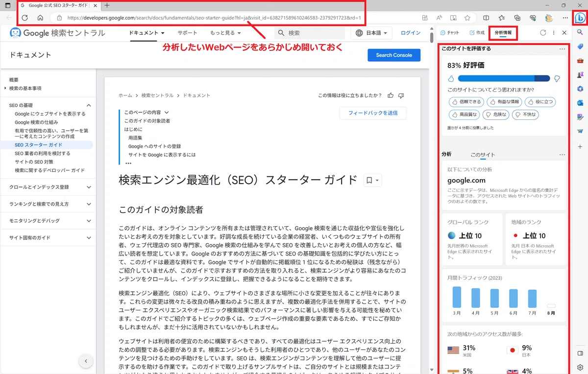Open the bookmark dropdown beside page title
This screenshot has height=374, width=588.
[x=372, y=180]
